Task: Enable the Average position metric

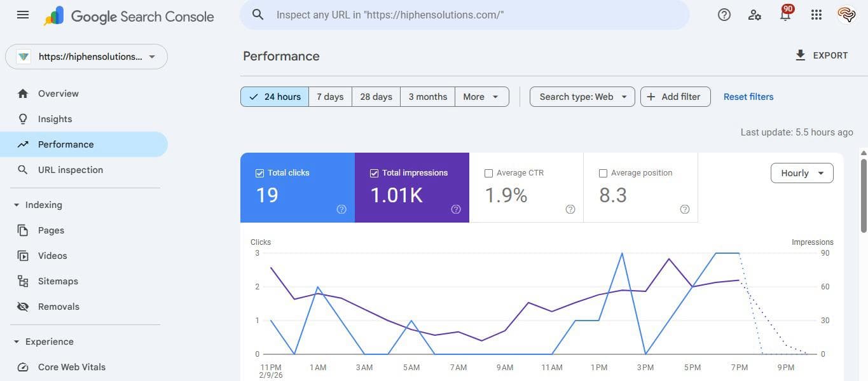Action: pyautogui.click(x=603, y=172)
